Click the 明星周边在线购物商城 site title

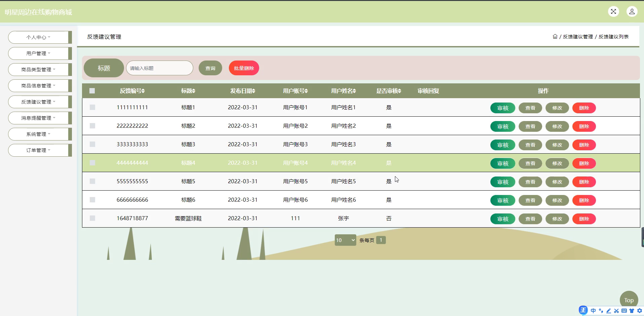tap(38, 12)
